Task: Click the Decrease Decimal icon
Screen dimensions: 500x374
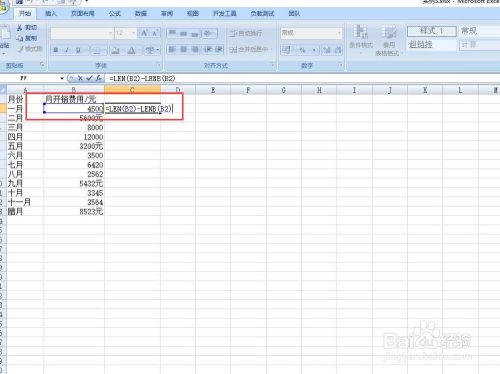Action: point(337,50)
